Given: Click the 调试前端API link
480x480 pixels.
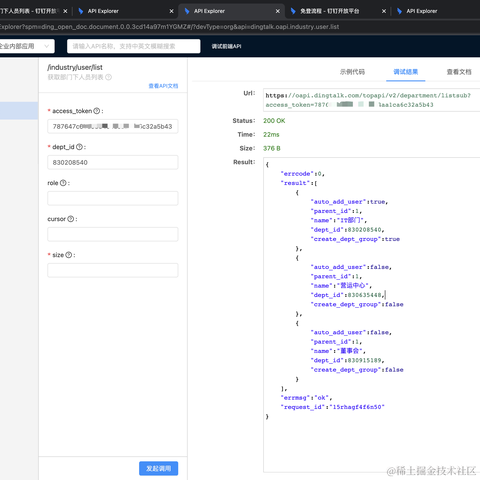Looking at the screenshot, I should click(226, 46).
